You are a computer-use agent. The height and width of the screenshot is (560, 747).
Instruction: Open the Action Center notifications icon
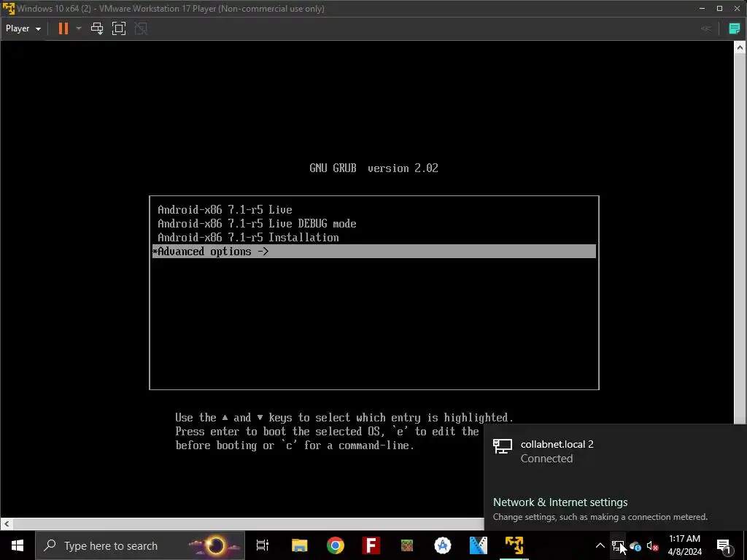point(724,545)
